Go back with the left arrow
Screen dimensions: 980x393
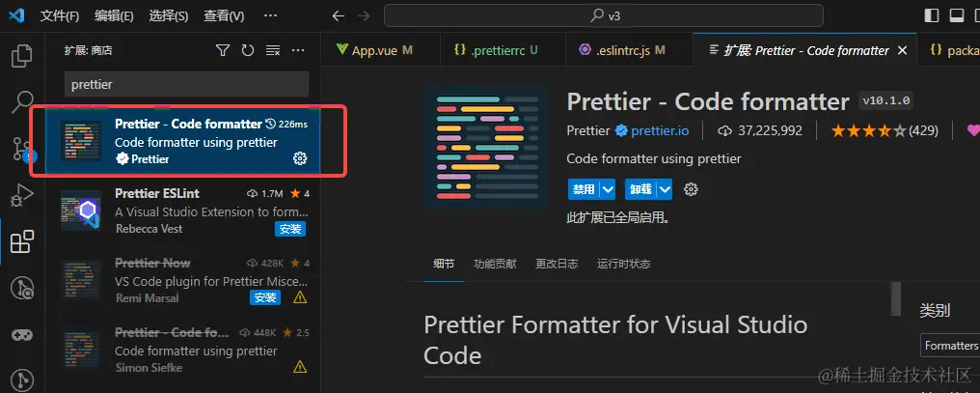pos(339,16)
